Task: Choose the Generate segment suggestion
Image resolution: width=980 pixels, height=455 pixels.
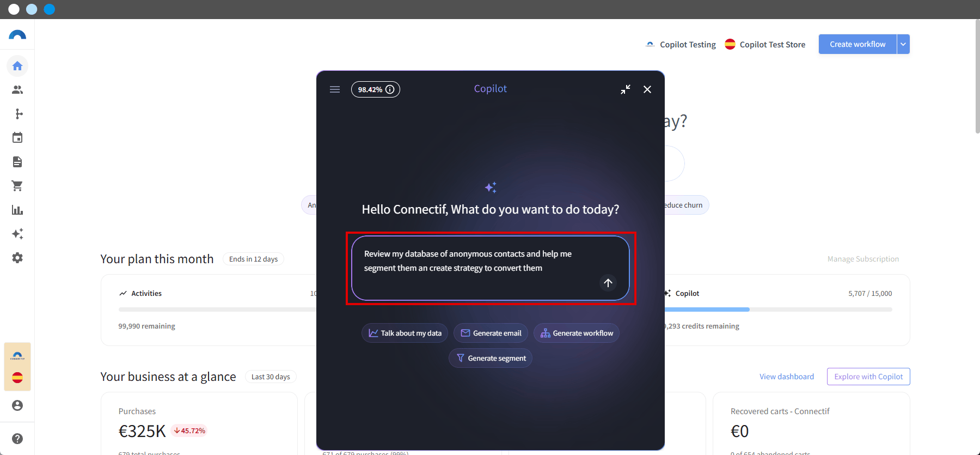Action: pos(491,358)
